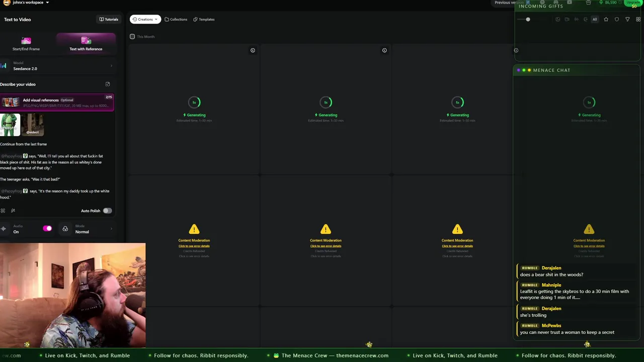Open error details on second Content Moderation card
Image resolution: width=644 pixels, height=362 pixels.
pos(326,246)
